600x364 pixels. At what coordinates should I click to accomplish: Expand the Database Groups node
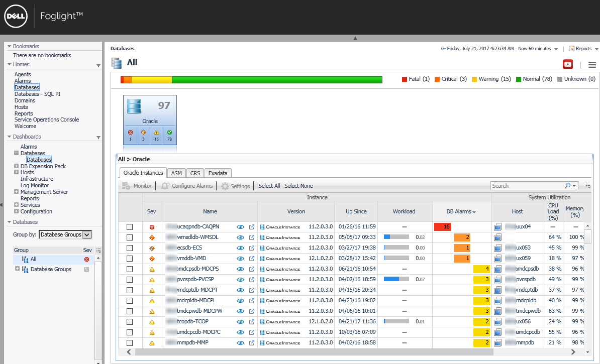click(17, 269)
